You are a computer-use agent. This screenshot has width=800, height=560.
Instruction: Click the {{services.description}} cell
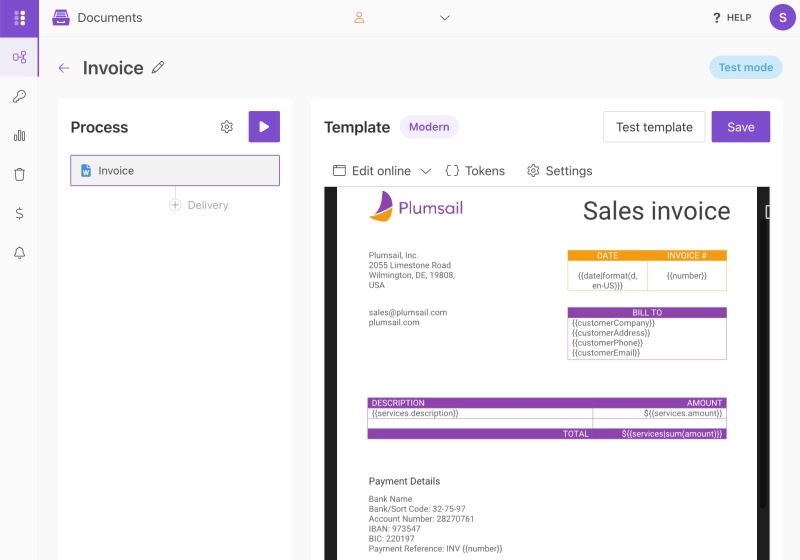tap(480, 413)
